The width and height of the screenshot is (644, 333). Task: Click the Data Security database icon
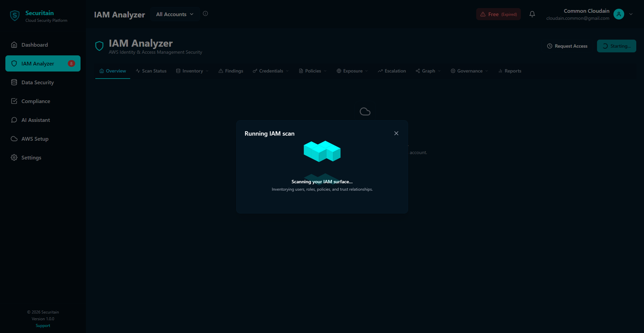pos(14,82)
